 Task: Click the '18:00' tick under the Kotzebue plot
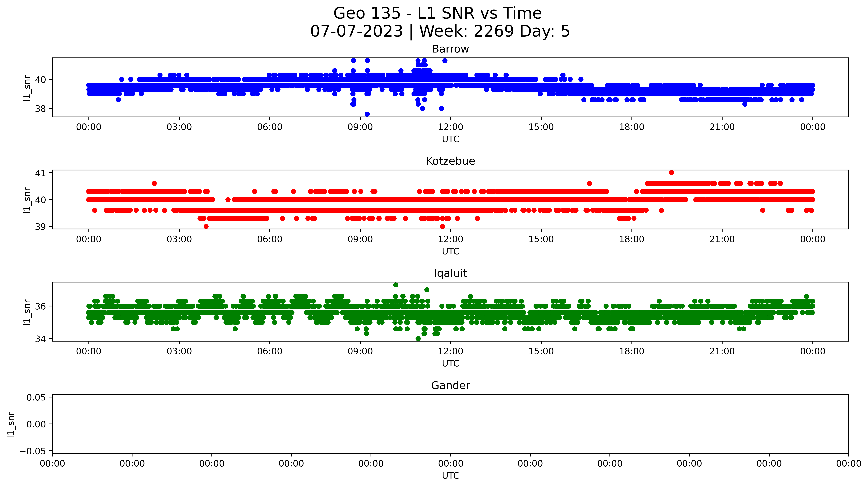coord(631,240)
